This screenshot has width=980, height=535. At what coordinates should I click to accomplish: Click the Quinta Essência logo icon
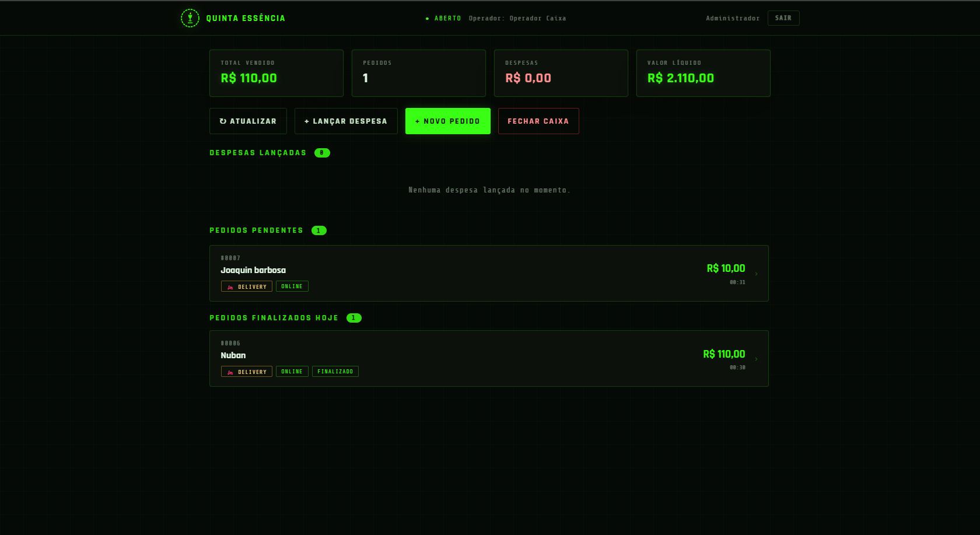[190, 18]
